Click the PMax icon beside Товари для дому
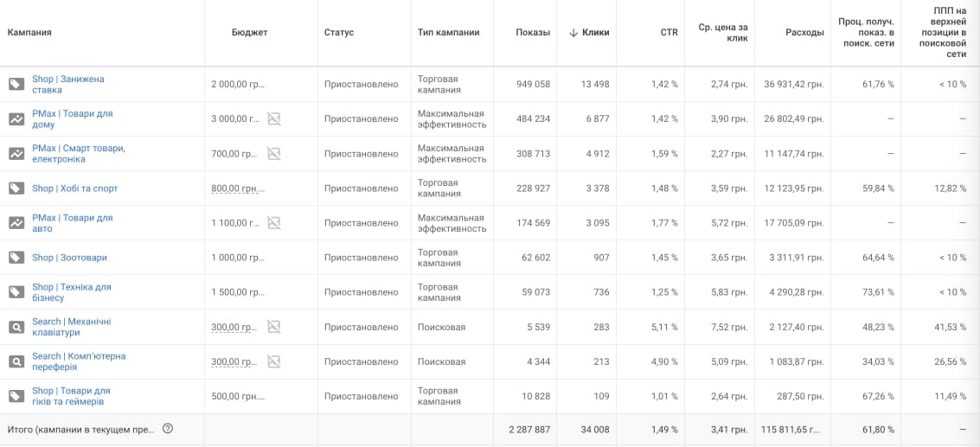 pyautogui.click(x=16, y=119)
